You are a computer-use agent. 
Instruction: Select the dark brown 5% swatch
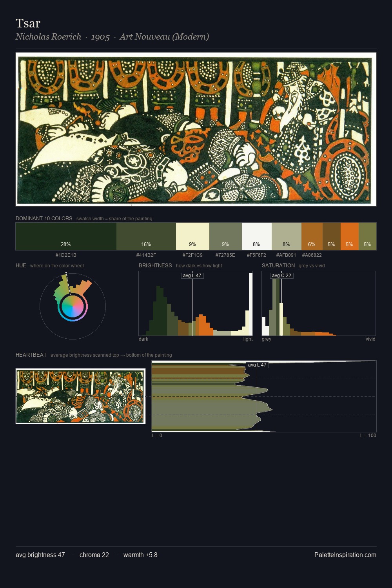point(332,236)
